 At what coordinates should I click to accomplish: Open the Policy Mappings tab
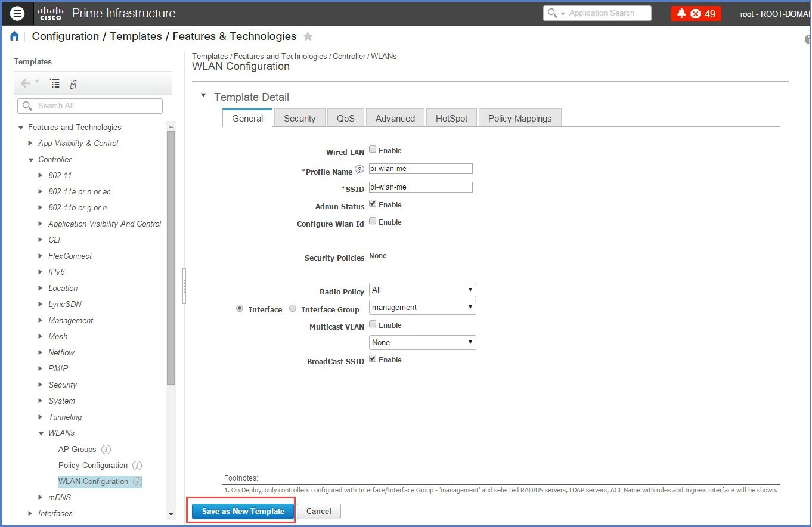(519, 117)
